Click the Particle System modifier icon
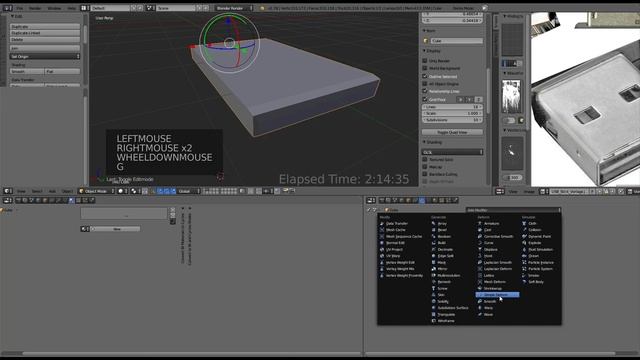Viewport: 640px width, 360px height. [524, 269]
